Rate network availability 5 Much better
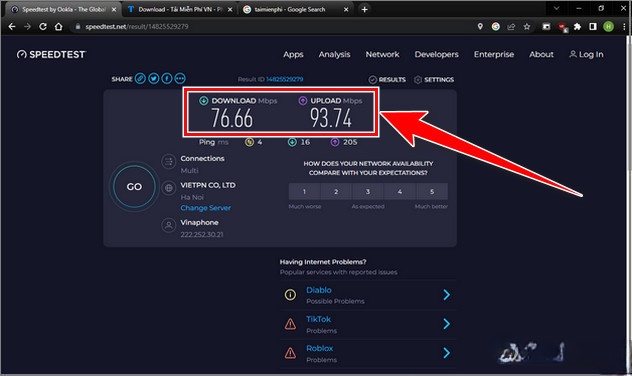The height and width of the screenshot is (376, 632). [432, 191]
